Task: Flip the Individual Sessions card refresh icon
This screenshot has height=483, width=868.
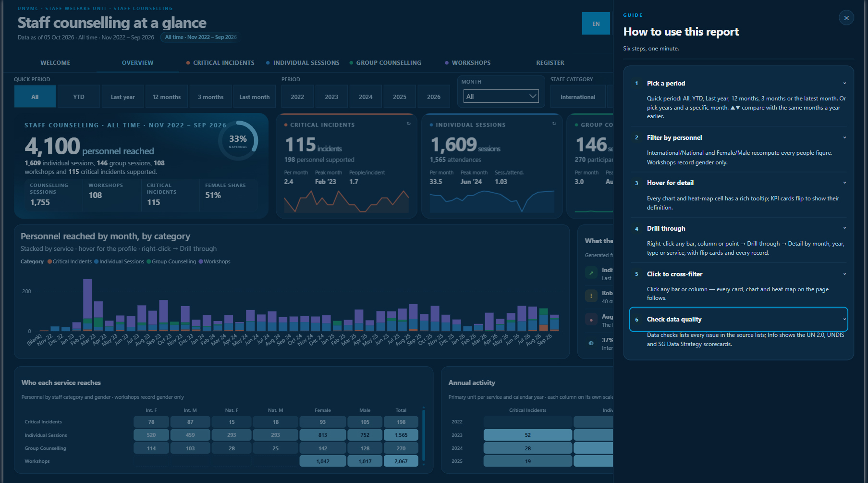Action: 554,124
